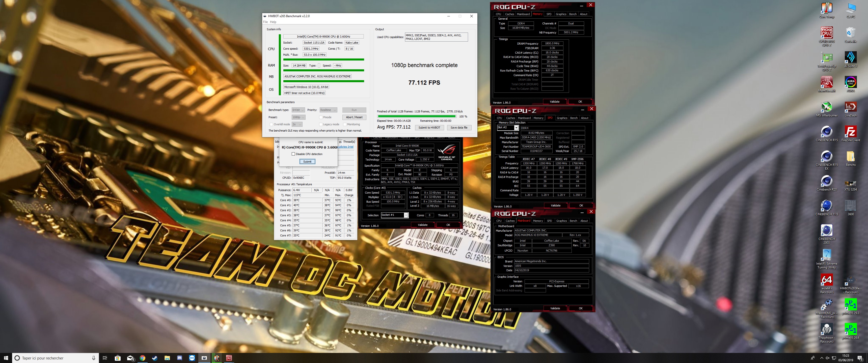Open the Benchs folder on the desktop
The height and width of the screenshot is (363, 868).
tap(851, 158)
